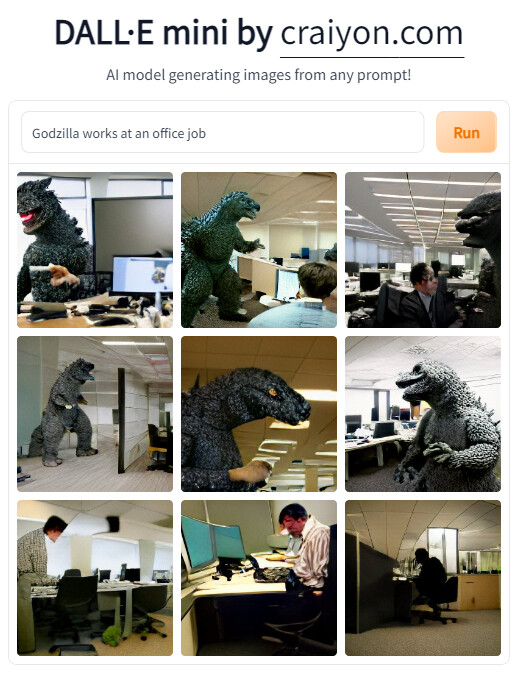This screenshot has width=518, height=673.
Task: Click the seated worker's head in the second image
Action: pyautogui.click(x=318, y=279)
